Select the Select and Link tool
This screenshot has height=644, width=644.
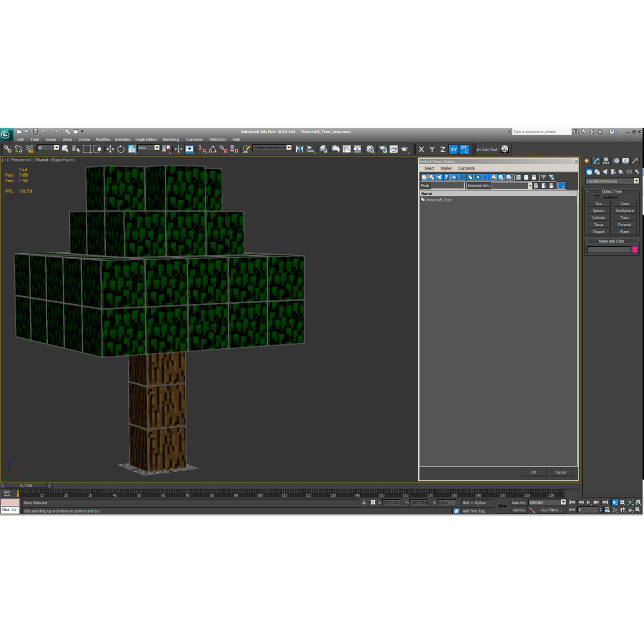click(8, 149)
